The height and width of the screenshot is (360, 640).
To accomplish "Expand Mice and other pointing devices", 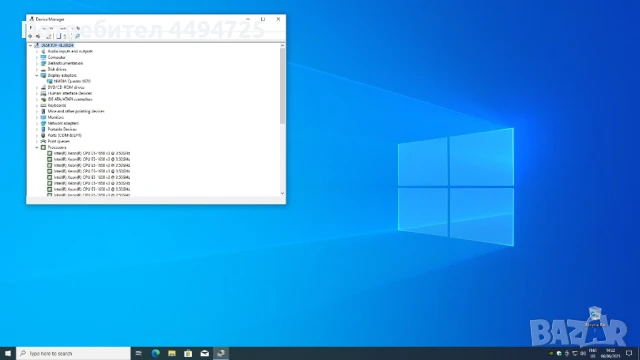I will [x=37, y=111].
